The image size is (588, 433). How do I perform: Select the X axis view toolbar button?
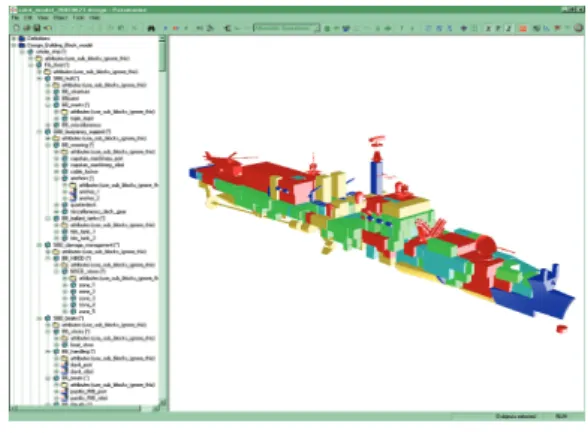[488, 28]
